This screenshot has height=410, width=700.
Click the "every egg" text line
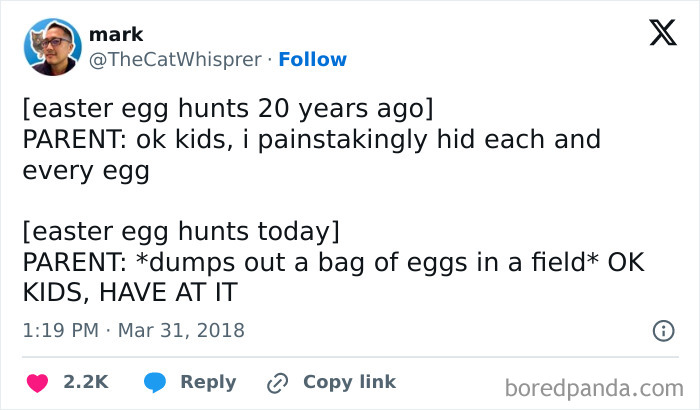85,169
